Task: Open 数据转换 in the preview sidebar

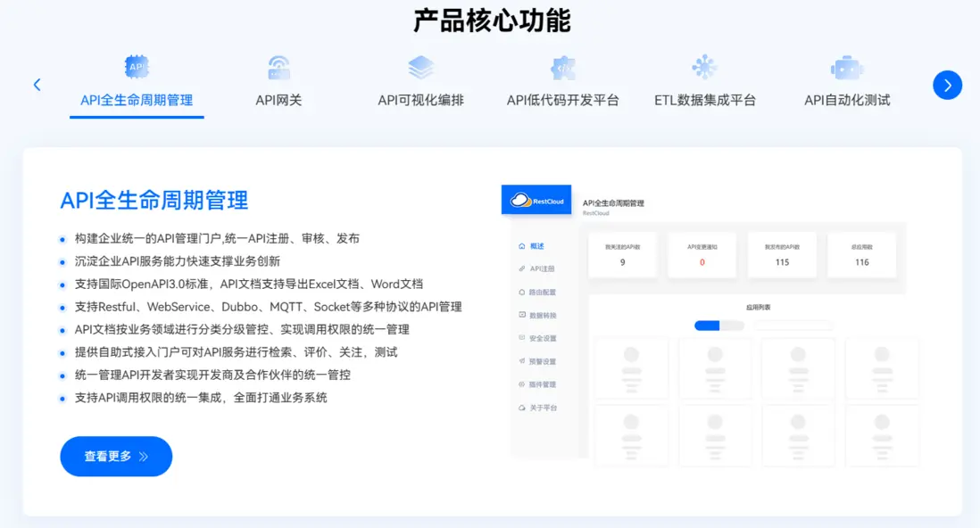Action: click(537, 315)
